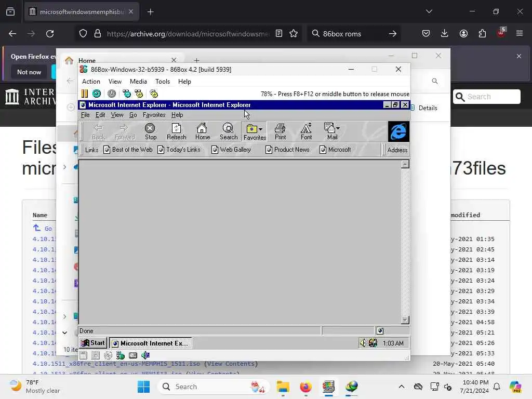The height and width of the screenshot is (399, 532).
Task: Open Internet Explorer View menu
Action: (117, 115)
